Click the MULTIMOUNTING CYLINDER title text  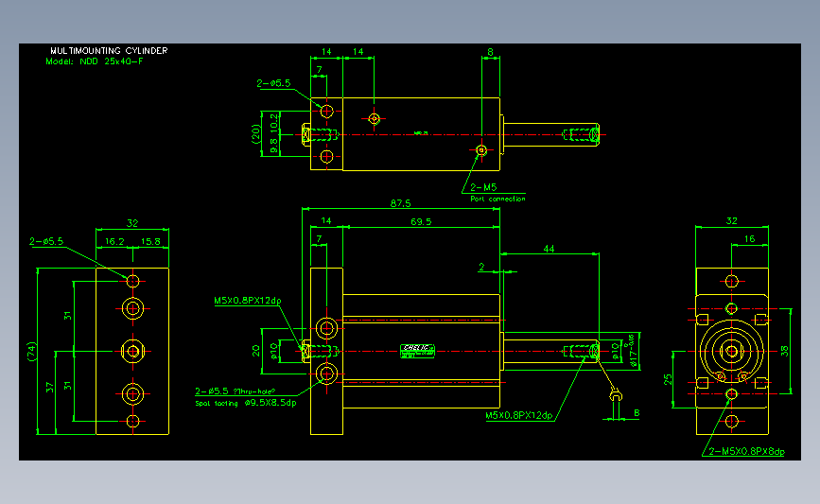pos(109,51)
